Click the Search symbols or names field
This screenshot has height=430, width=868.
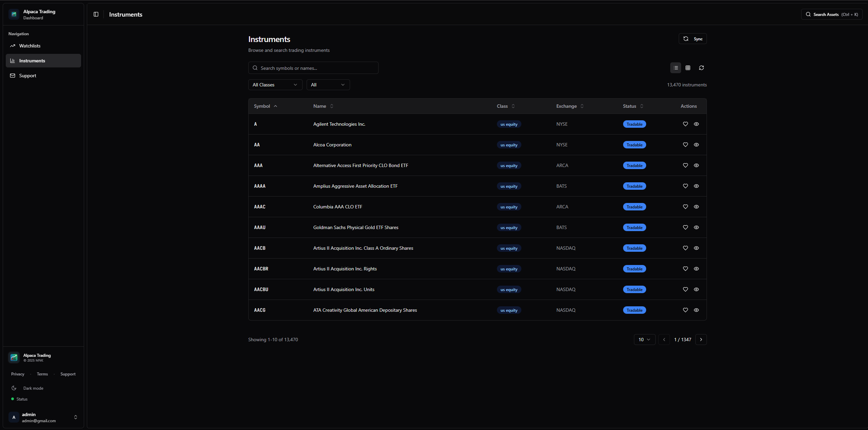[313, 68]
